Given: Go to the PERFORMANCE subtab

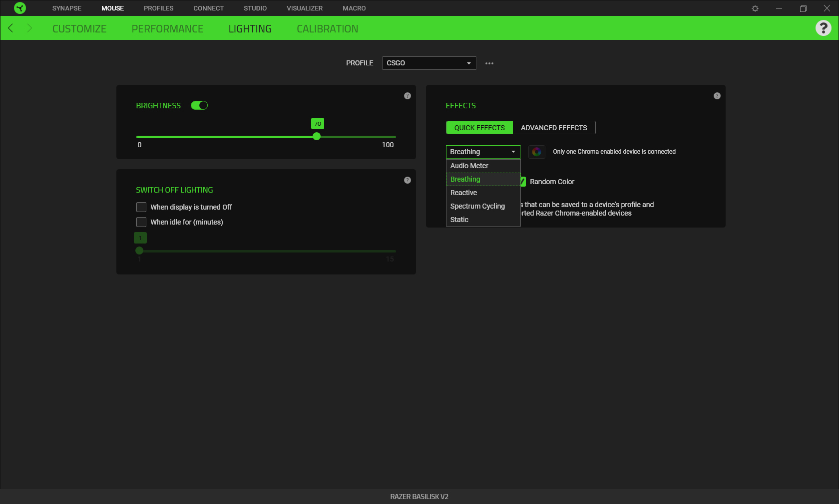Looking at the screenshot, I should click(x=167, y=29).
